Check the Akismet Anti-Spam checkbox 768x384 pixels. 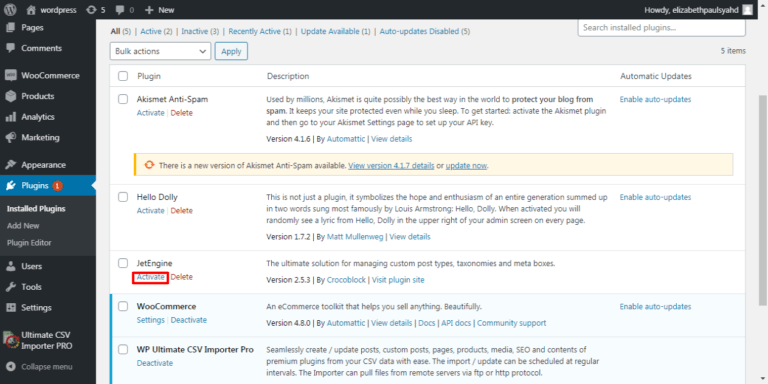point(123,99)
